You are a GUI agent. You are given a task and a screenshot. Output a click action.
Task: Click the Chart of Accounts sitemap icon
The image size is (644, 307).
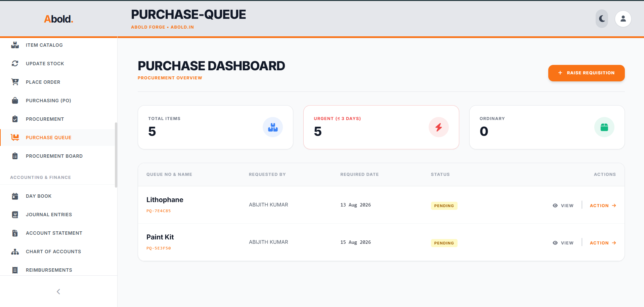point(15,252)
